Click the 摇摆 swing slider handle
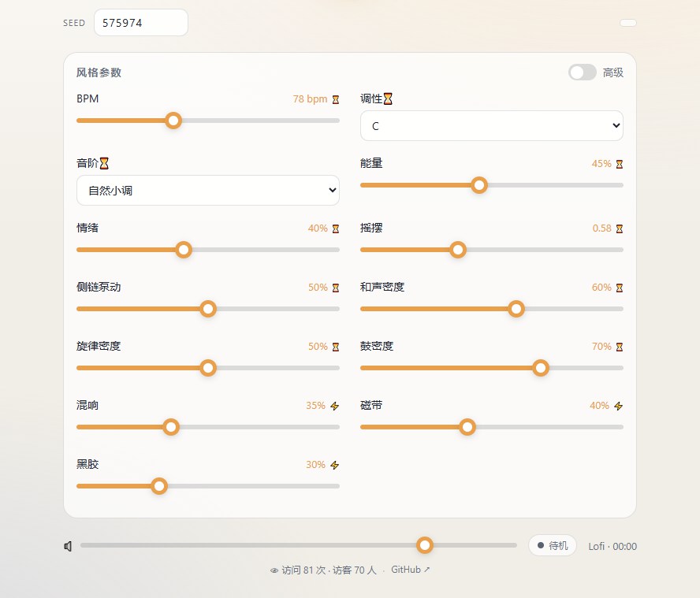Image resolution: width=700 pixels, height=598 pixels. tap(457, 250)
